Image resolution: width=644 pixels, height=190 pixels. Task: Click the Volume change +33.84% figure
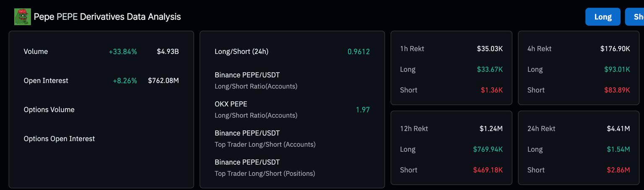point(123,52)
